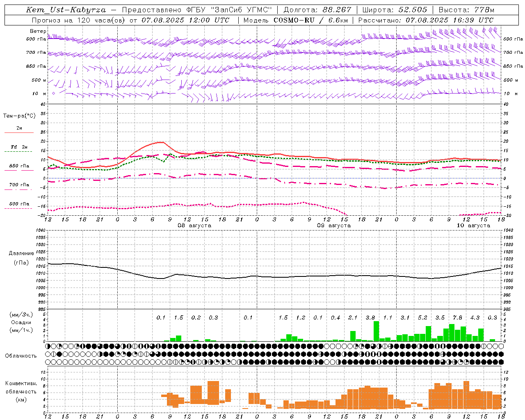Click the 0.2 precipitation value
525x420 pixels.
(196, 318)
